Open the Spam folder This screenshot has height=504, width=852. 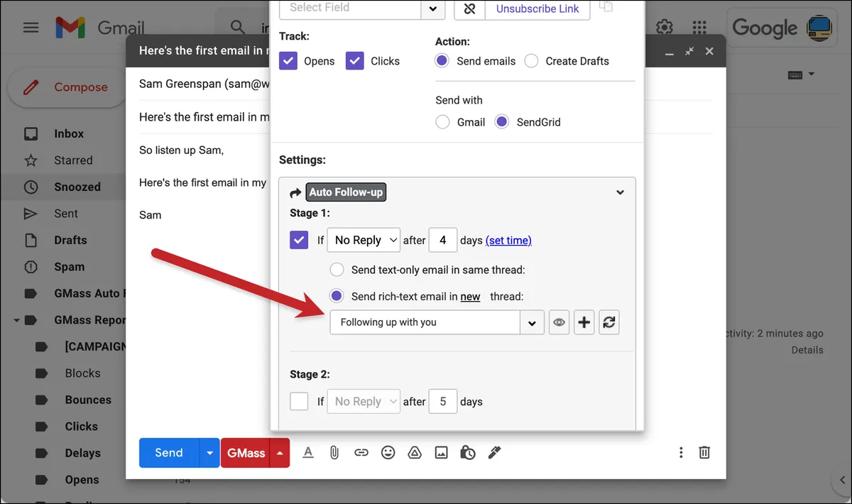(69, 267)
